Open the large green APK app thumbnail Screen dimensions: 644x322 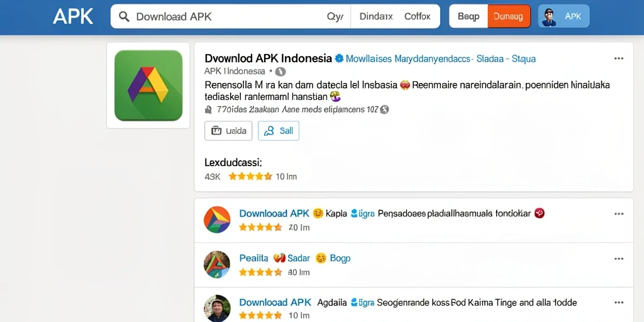[x=148, y=86]
